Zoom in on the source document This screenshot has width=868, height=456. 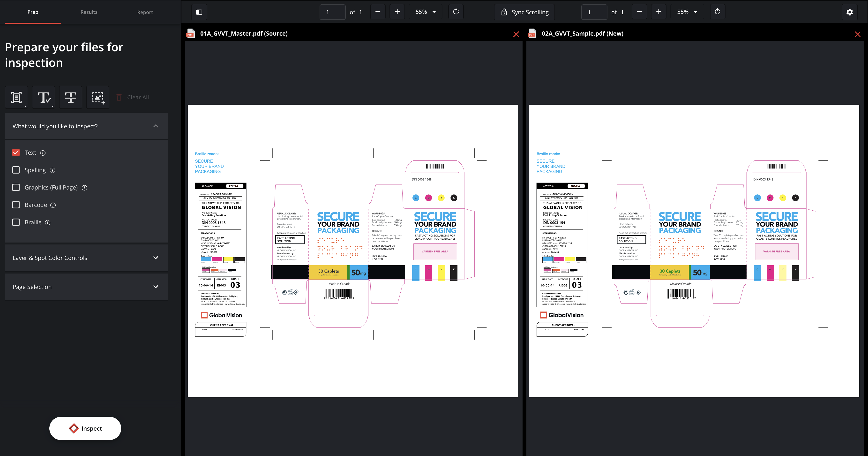click(397, 12)
